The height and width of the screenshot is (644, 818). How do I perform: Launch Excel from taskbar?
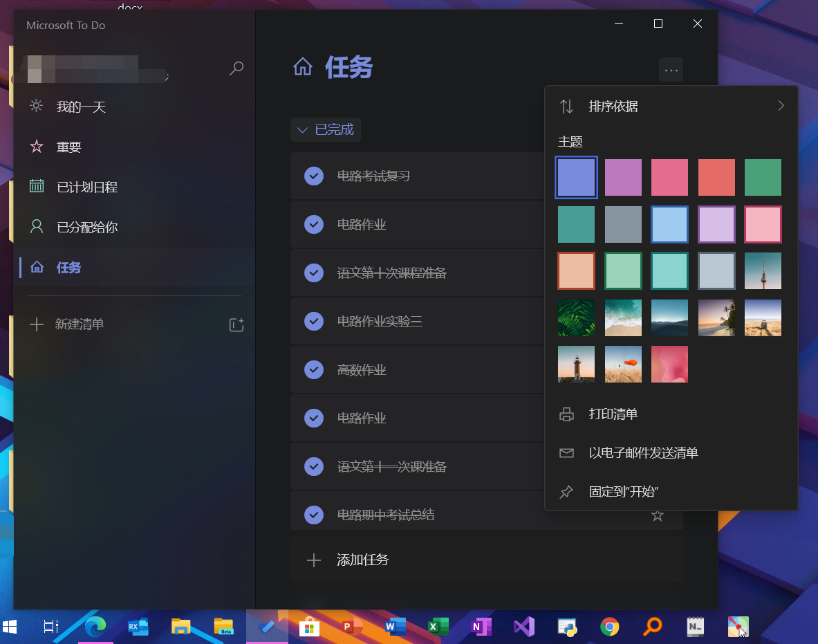(x=438, y=626)
